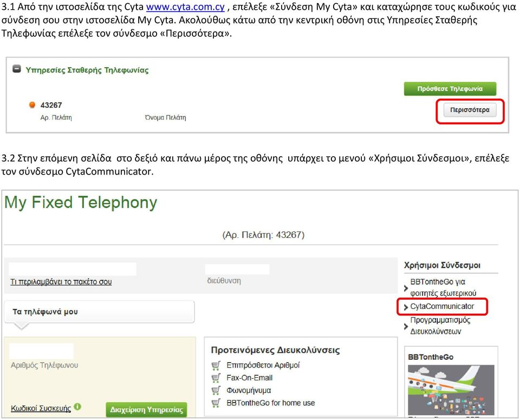Open the Κωδικοί Συσκευής link
The height and width of the screenshot is (420, 520).
(x=41, y=409)
